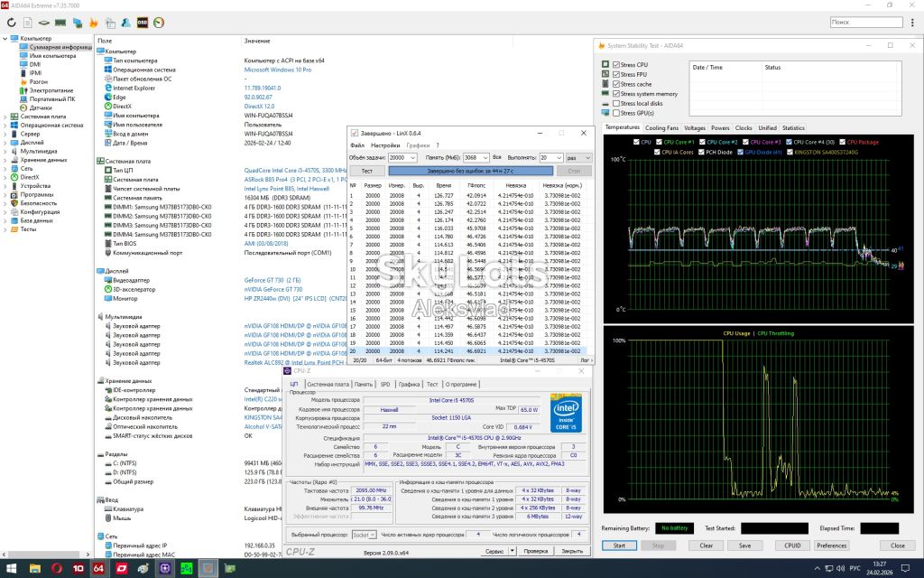The height and width of the screenshot is (578, 924).
Task: Enable the Stress GPU(s) checkbox
Action: (x=616, y=113)
